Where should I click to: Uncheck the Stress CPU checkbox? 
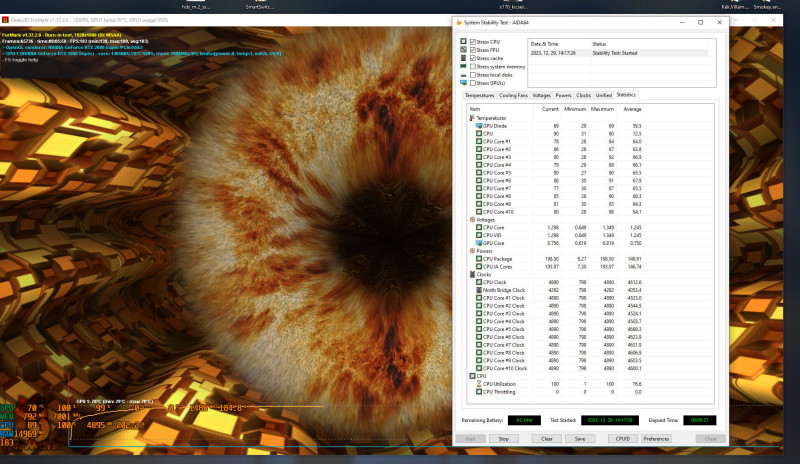pos(473,42)
